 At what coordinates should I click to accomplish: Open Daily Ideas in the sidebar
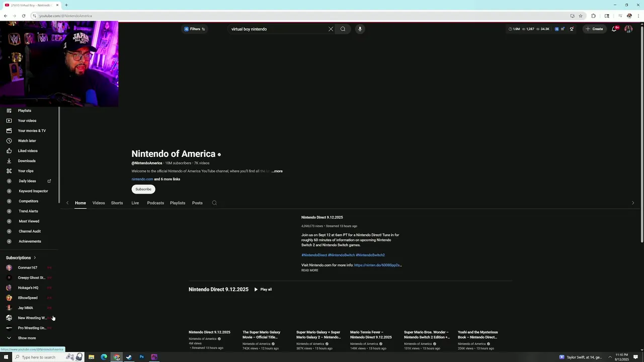(27, 181)
